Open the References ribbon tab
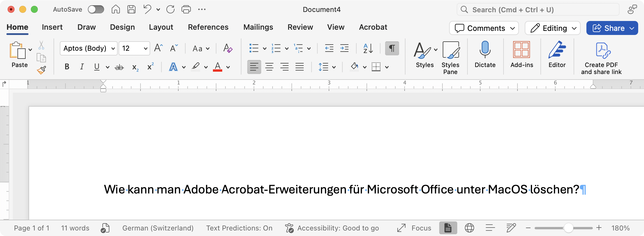Image resolution: width=644 pixels, height=236 pixels. click(x=208, y=27)
